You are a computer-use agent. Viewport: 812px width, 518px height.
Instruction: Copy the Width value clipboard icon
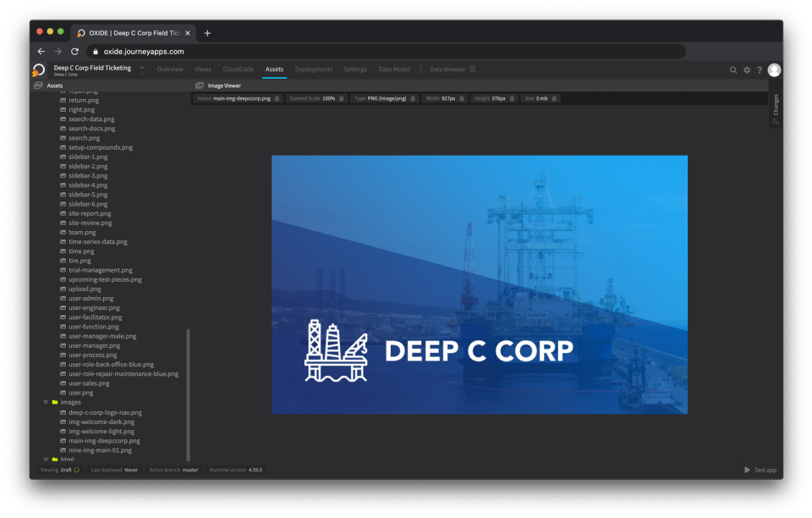coord(462,98)
